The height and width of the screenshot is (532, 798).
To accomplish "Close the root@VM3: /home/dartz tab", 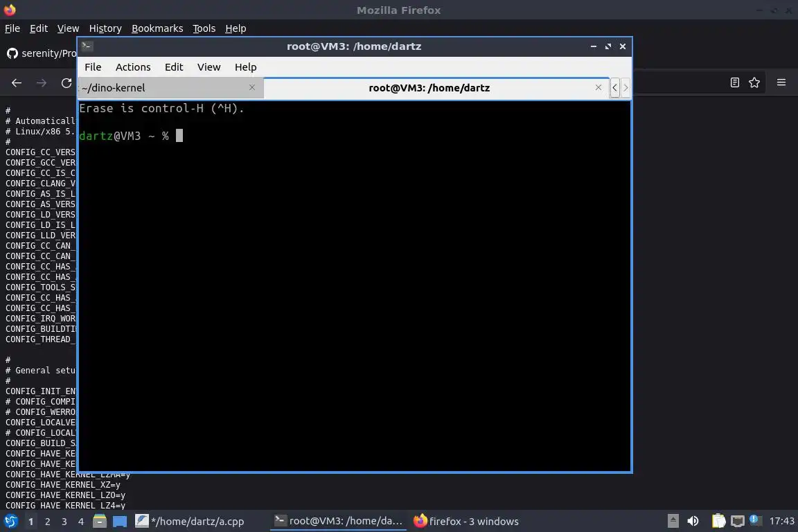I will (x=598, y=87).
